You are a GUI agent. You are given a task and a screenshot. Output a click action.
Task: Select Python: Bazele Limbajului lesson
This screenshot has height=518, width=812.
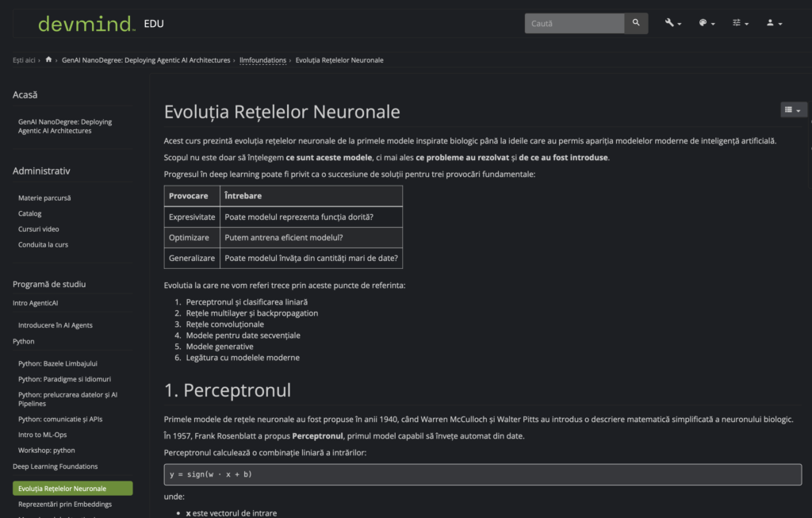pyautogui.click(x=57, y=363)
